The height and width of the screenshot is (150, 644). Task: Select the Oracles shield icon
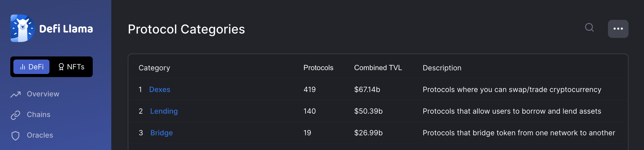coord(15,136)
